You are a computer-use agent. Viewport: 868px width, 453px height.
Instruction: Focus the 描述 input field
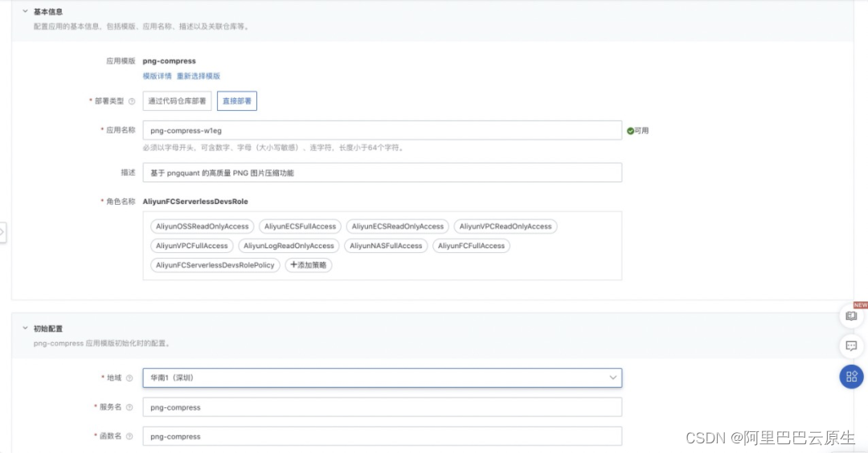(382, 173)
